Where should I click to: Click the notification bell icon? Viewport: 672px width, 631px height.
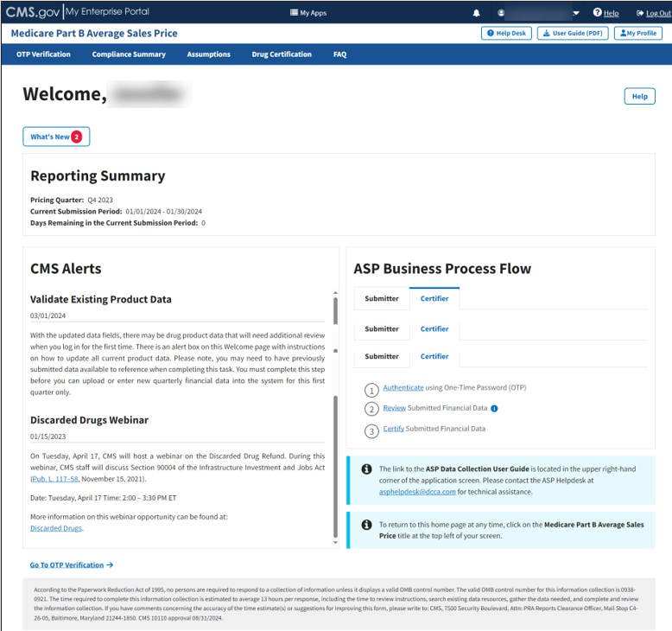pos(476,13)
